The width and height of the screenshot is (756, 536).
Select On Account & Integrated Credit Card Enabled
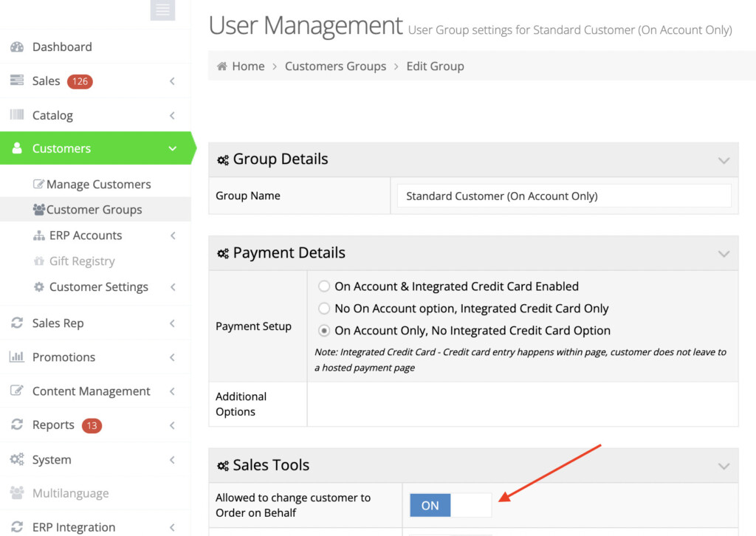(x=324, y=286)
